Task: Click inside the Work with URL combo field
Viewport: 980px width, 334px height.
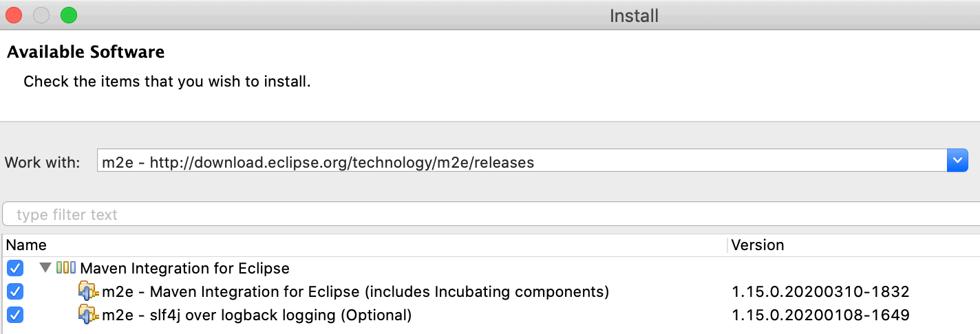Action: [x=522, y=162]
